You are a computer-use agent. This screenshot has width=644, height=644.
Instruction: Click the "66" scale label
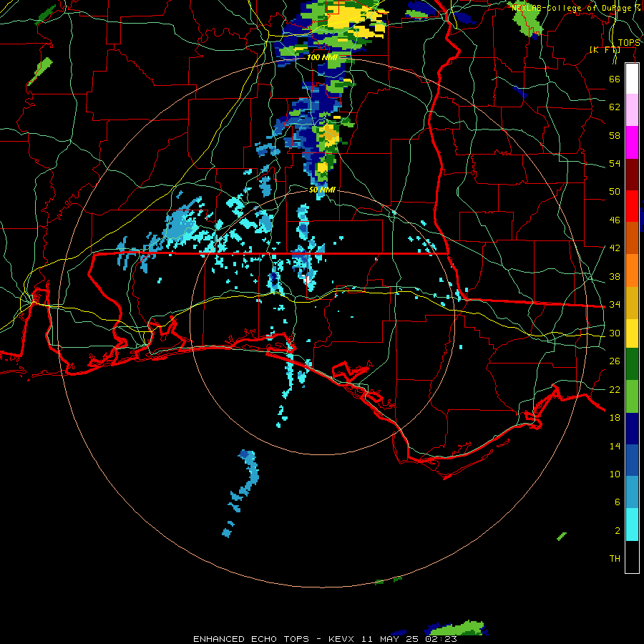[615, 79]
